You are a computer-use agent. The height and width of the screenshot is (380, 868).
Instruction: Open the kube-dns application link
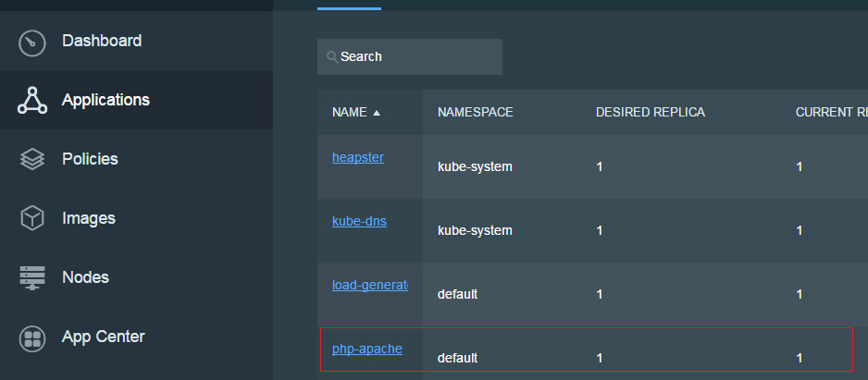click(359, 221)
